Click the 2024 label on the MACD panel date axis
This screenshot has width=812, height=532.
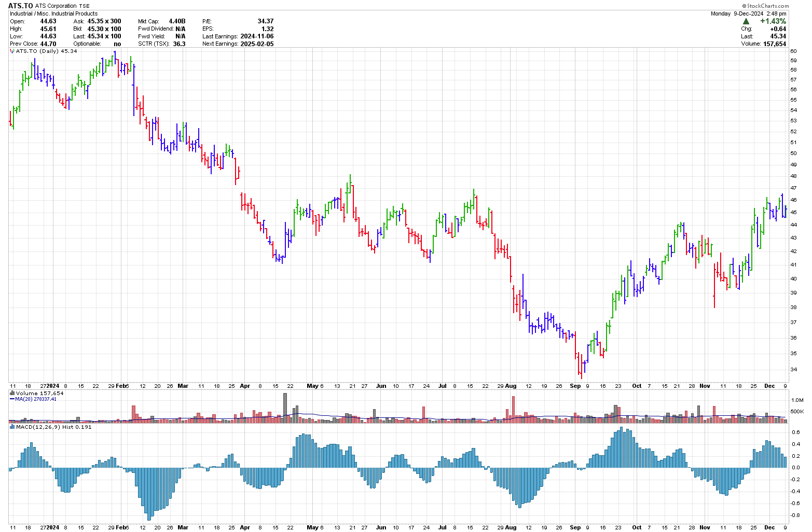53,527
